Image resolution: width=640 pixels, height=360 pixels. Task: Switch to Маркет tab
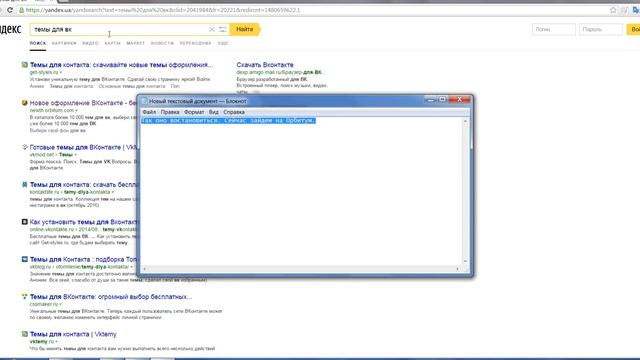pyautogui.click(x=136, y=43)
